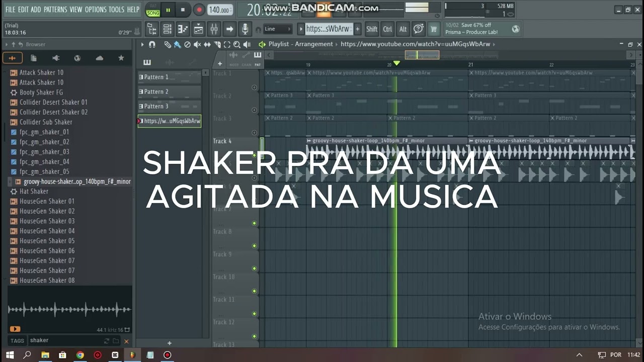Image resolution: width=644 pixels, height=362 pixels.
Task: Open the browser favorites star tab
Action: point(121,58)
